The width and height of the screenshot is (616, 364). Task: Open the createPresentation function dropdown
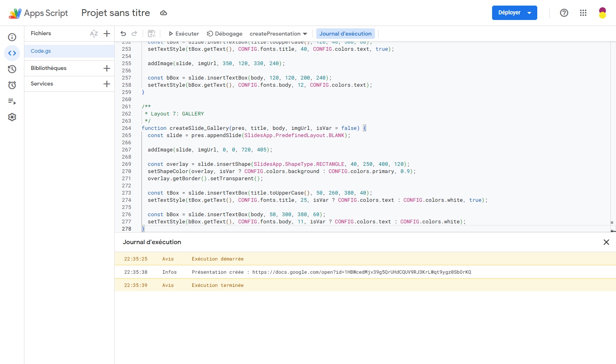pos(279,34)
